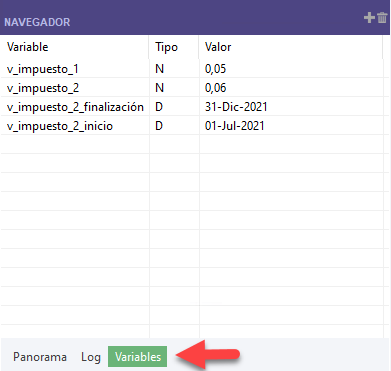This screenshot has height=371, width=391.
Task: Click the value 0,06 cell
Action: [x=291, y=88]
